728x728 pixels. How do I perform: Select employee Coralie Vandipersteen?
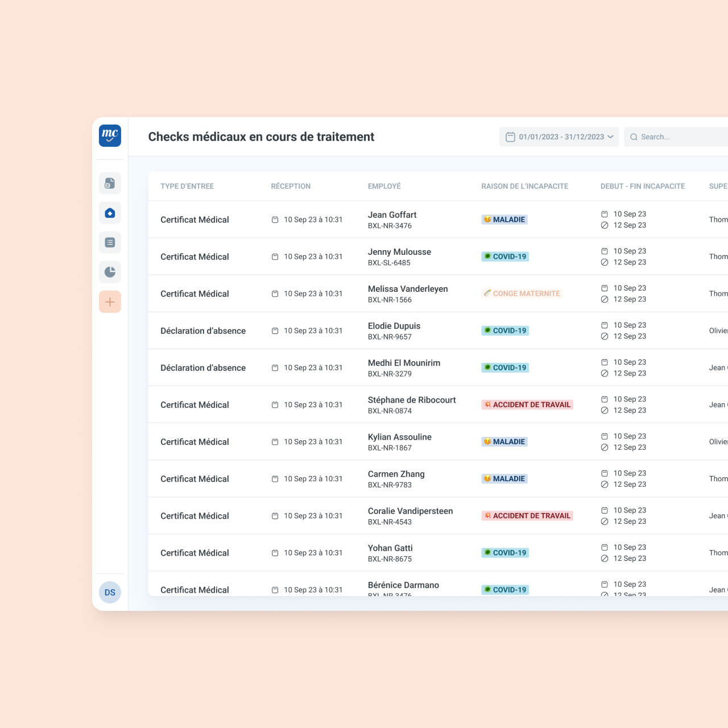[410, 510]
